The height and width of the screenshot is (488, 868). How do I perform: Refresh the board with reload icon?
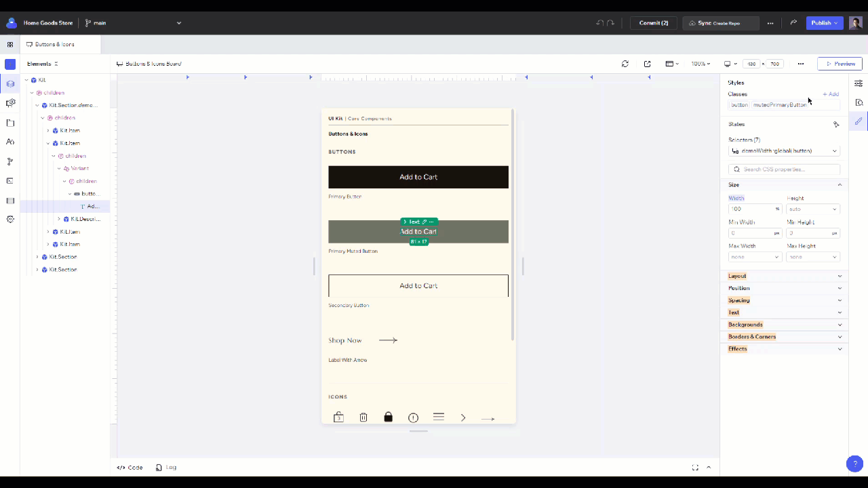tap(625, 64)
